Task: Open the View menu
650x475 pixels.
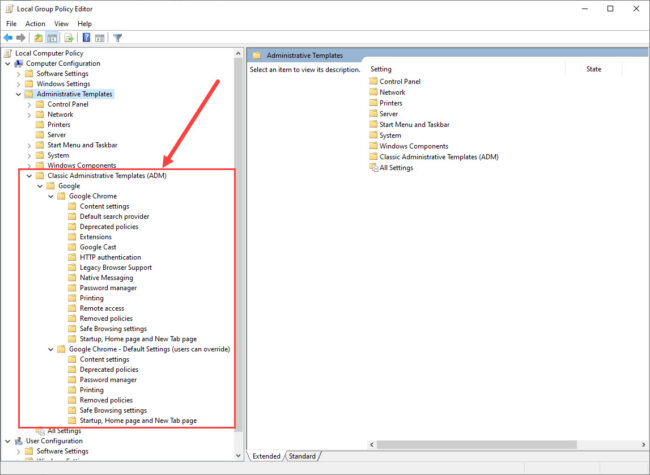Action: (61, 24)
